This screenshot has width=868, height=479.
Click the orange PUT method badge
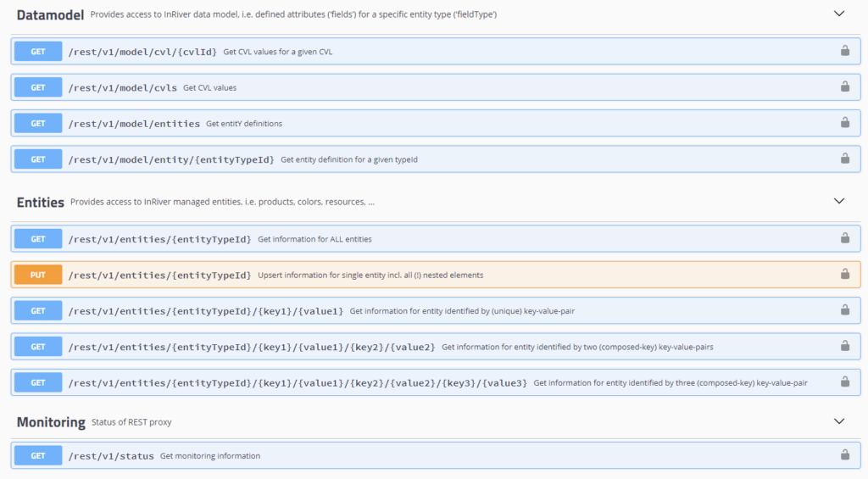pos(38,275)
